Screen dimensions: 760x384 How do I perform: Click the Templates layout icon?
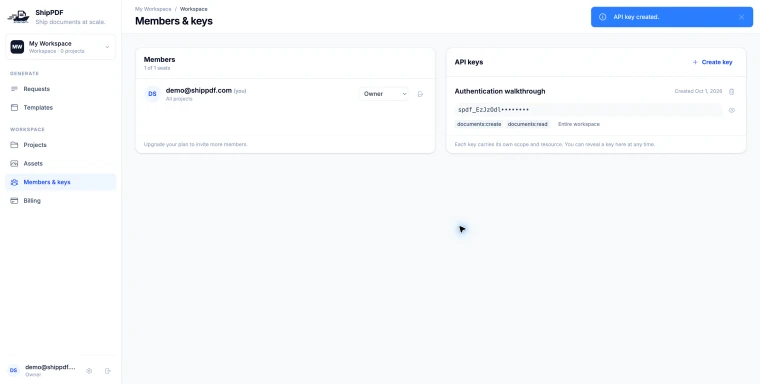tap(14, 108)
